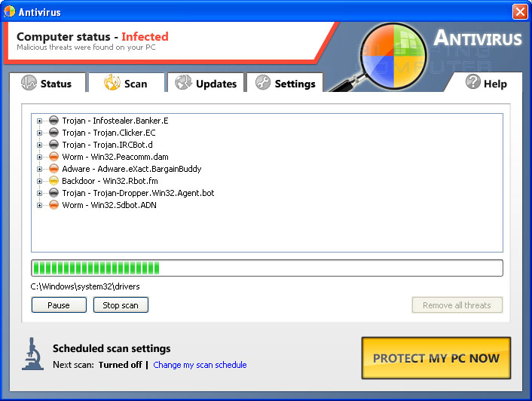Click the PROTECT MY PC NOW button
The image size is (532, 401).
[x=436, y=358]
